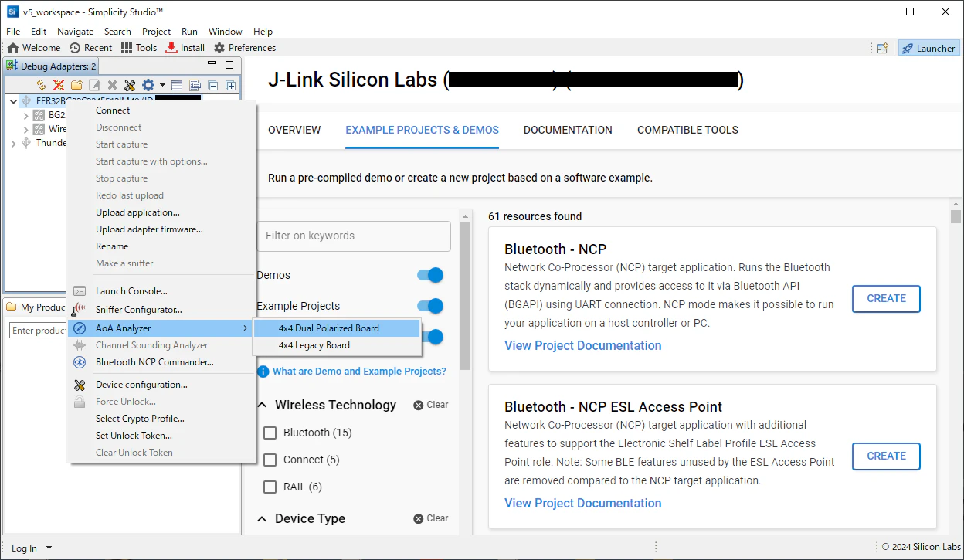Viewport: 964px width, 560px height.
Task: Click the red crossed disconnect-all adapters icon
Action: pos(59,85)
